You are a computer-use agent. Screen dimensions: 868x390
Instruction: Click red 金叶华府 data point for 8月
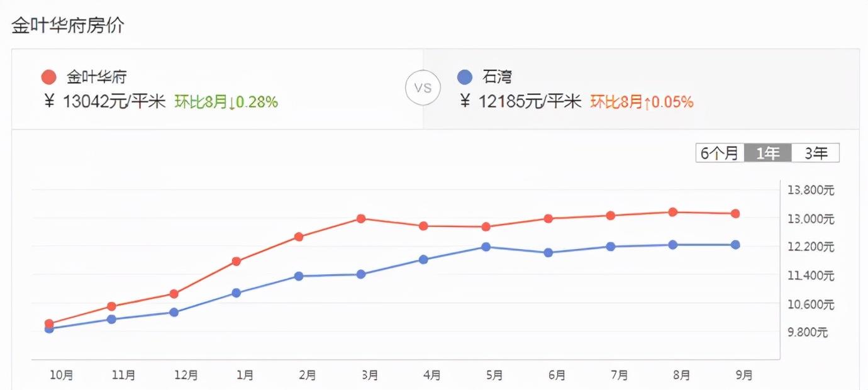[x=672, y=212]
